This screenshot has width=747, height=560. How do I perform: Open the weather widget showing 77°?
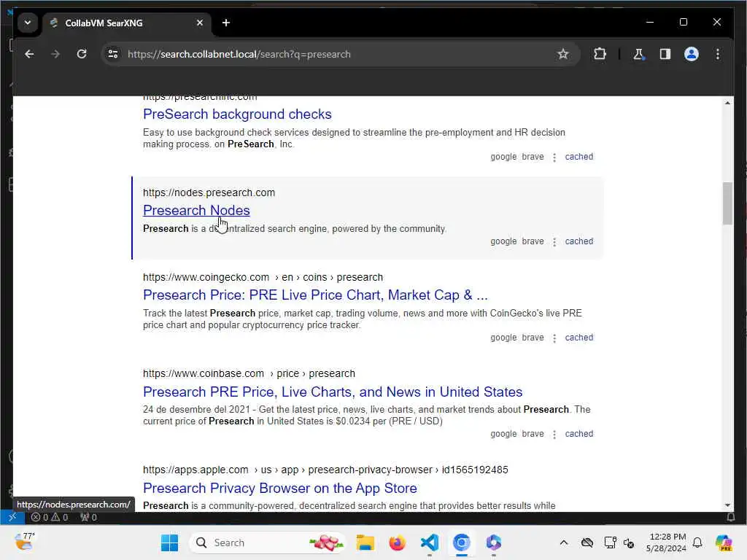[x=25, y=542]
